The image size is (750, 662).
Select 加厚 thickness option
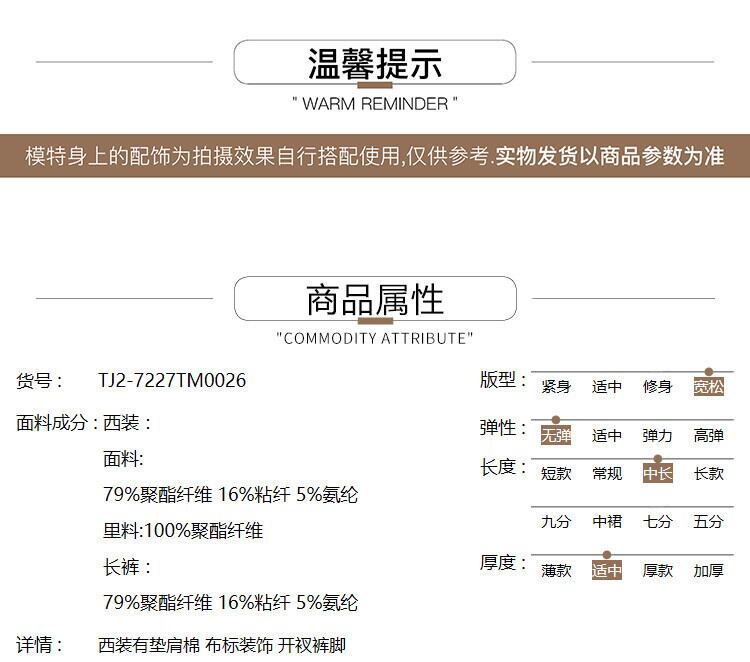click(x=709, y=571)
